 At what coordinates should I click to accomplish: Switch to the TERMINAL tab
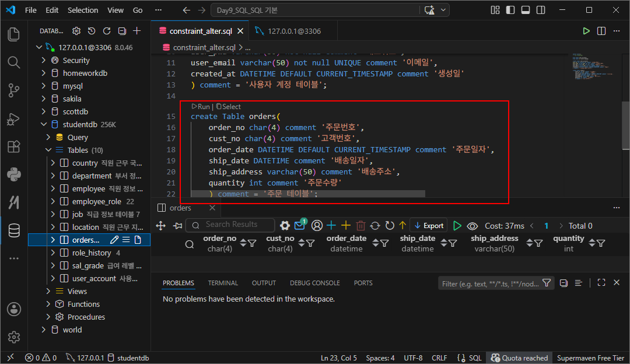223,283
